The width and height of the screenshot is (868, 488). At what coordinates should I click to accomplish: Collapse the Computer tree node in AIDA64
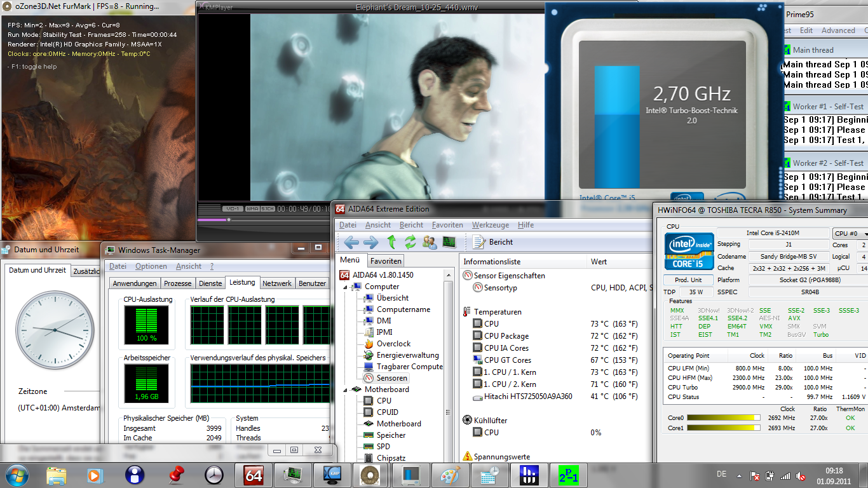point(346,287)
